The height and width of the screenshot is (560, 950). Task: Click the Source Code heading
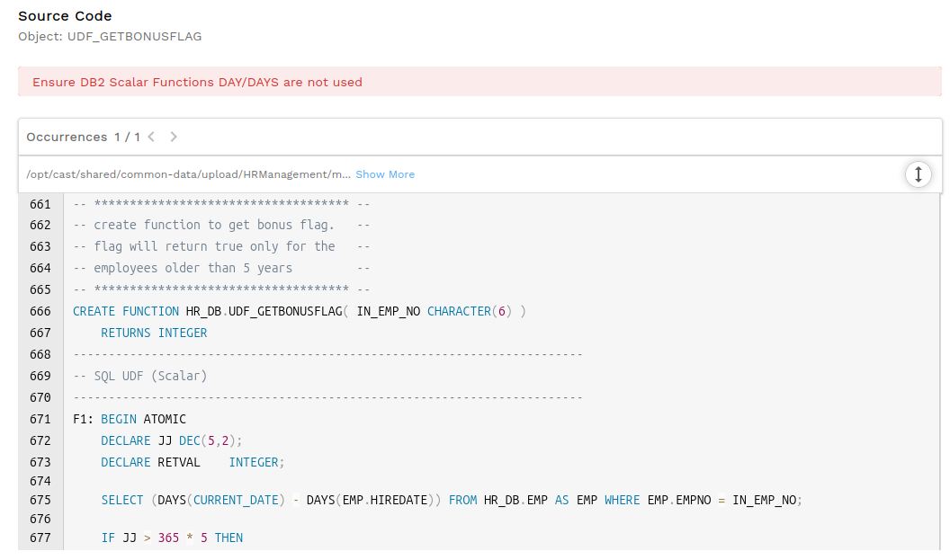pos(65,16)
